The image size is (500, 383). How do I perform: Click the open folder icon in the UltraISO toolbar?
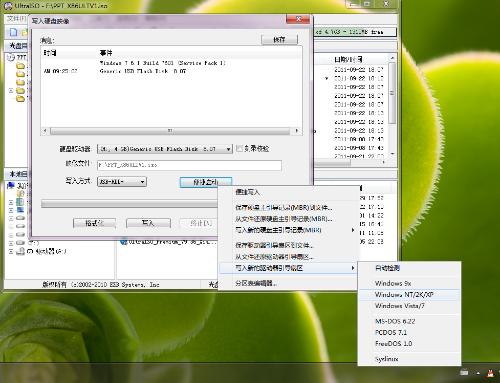(24, 32)
